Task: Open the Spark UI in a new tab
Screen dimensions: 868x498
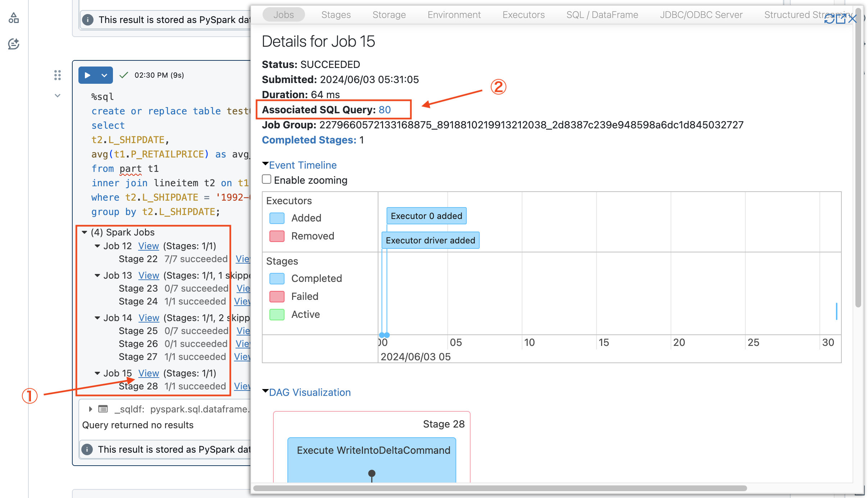Action: (841, 19)
